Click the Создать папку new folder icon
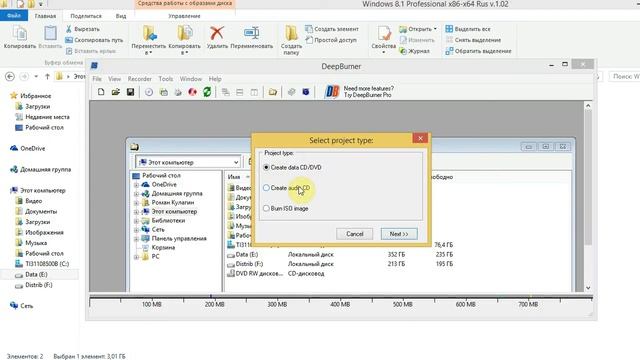This screenshot has height=360, width=640. coord(291,33)
